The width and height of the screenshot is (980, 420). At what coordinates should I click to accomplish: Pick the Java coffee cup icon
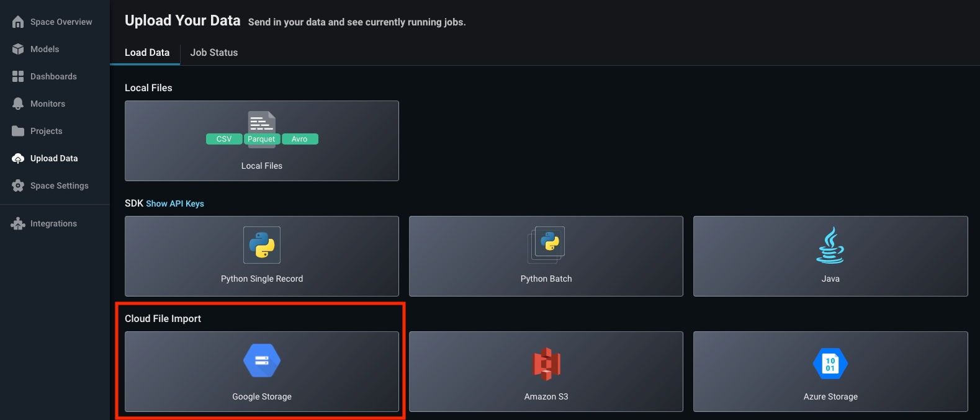[830, 245]
